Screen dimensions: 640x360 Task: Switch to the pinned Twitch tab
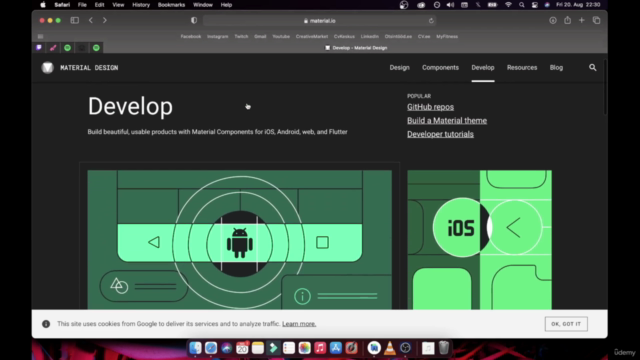point(39,48)
